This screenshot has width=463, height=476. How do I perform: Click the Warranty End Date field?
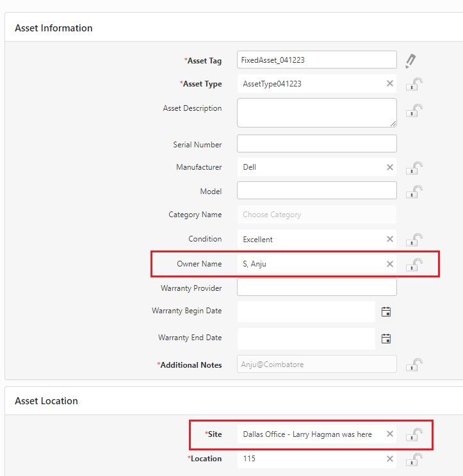[x=306, y=338]
